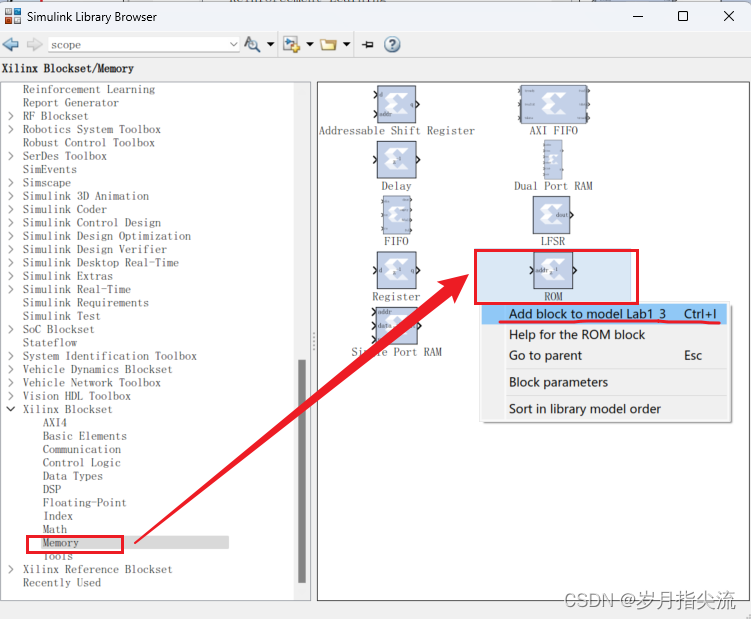Select the Register block icon
The width and height of the screenshot is (751, 619).
tap(396, 270)
